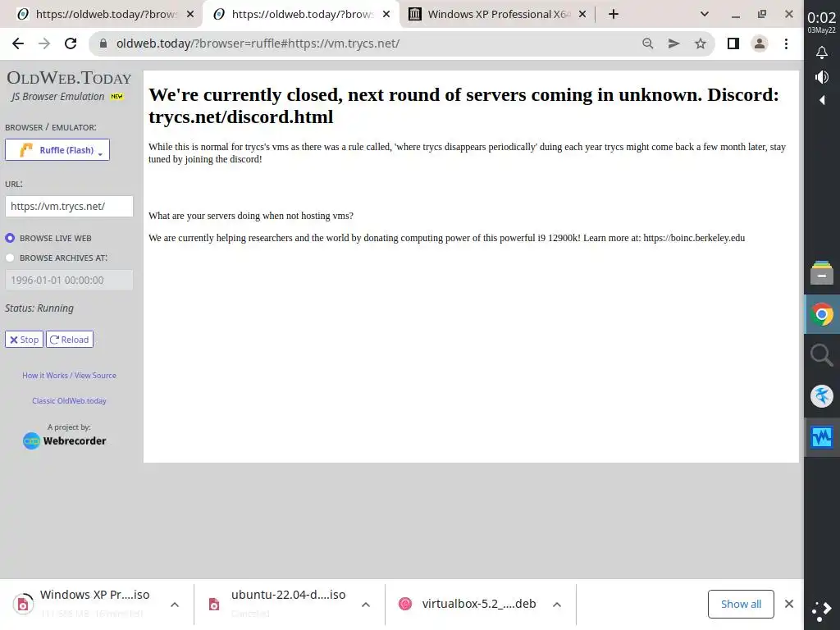Close the Windows XP Professional tab
Image resolution: width=840 pixels, height=630 pixels.
click(x=582, y=15)
